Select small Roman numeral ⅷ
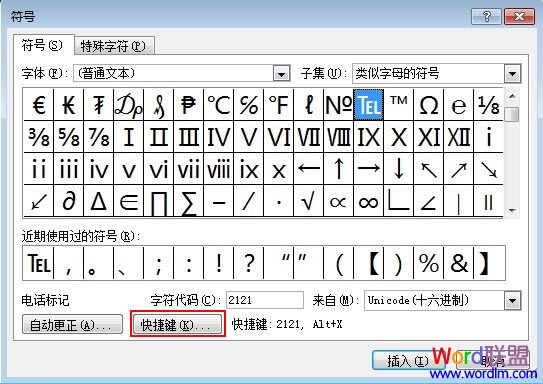Screen dimensions: 543x384 click(x=219, y=169)
